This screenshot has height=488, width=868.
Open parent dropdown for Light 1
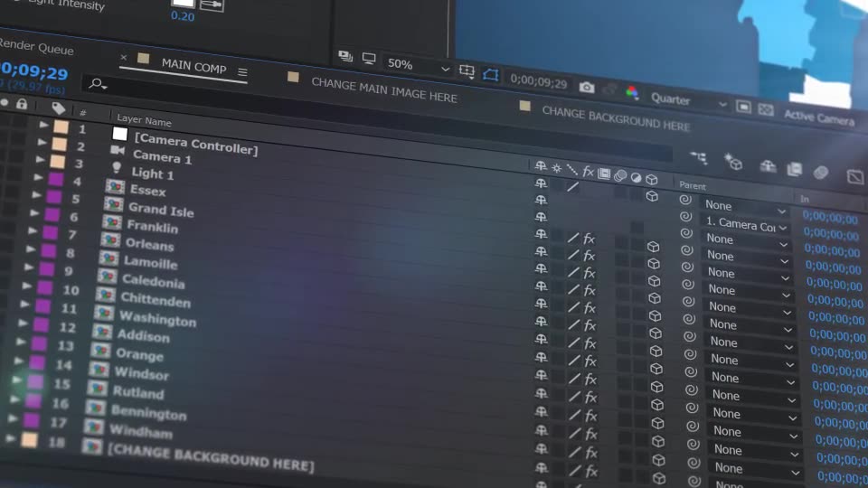coord(746,240)
